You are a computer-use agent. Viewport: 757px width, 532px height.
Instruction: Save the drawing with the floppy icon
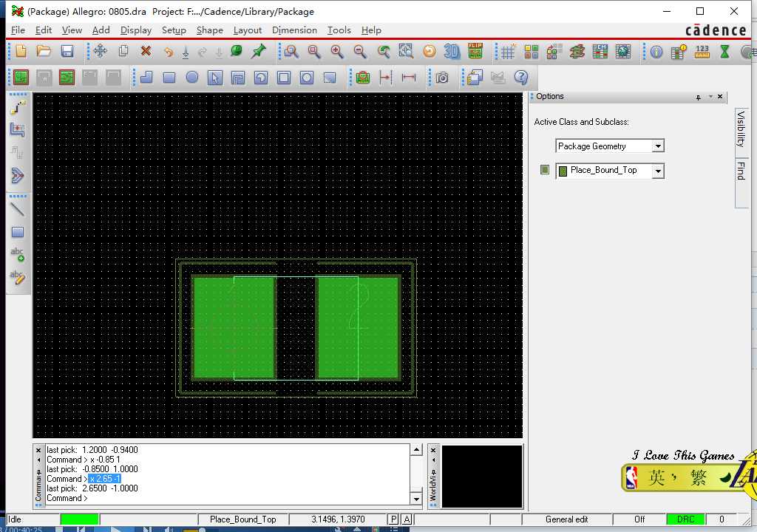pyautogui.click(x=67, y=51)
